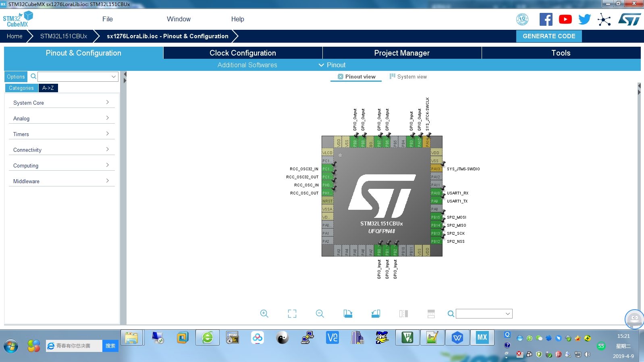Click the sx1276LoraLib.ioc breadcrumb
Viewport: 644px width, 362px height.
click(x=168, y=36)
